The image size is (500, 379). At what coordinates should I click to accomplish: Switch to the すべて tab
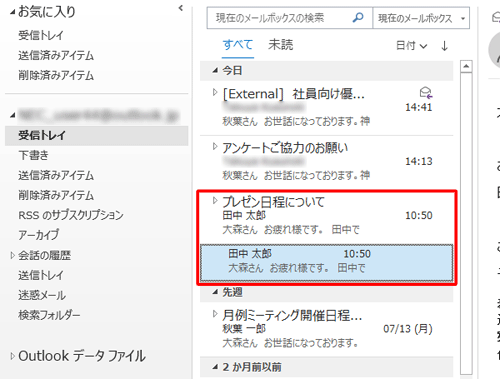[238, 45]
